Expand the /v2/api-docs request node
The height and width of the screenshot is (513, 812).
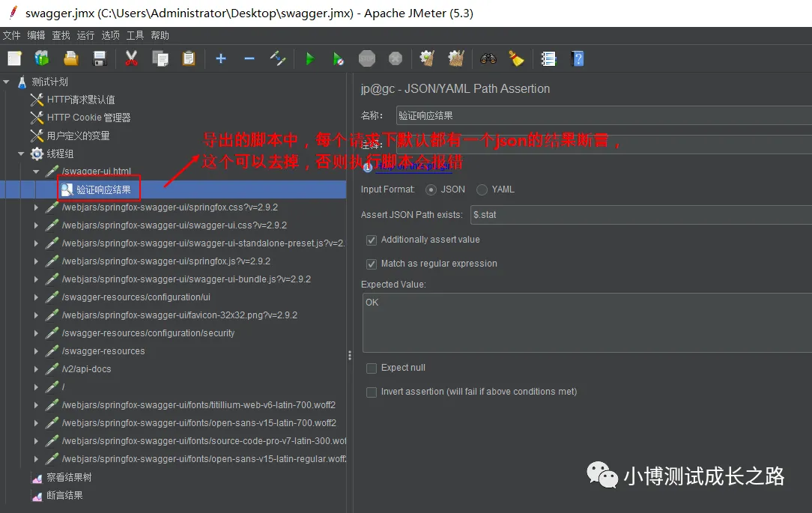36,368
